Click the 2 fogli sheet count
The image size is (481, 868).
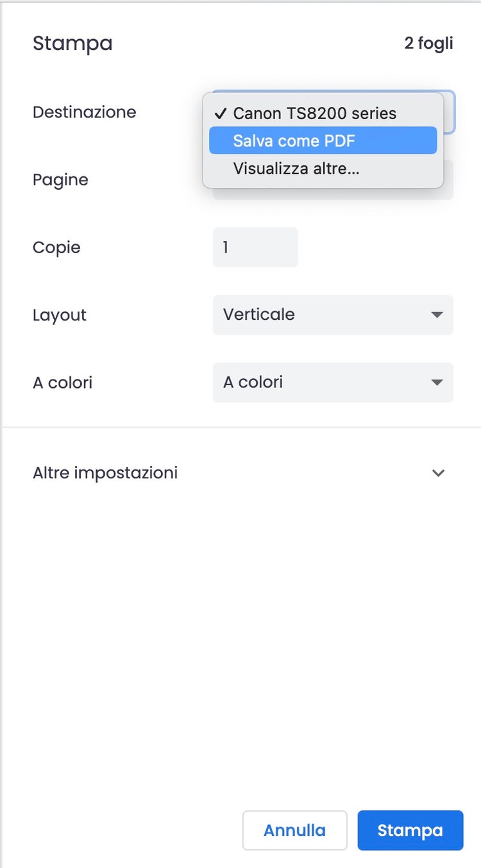point(428,43)
